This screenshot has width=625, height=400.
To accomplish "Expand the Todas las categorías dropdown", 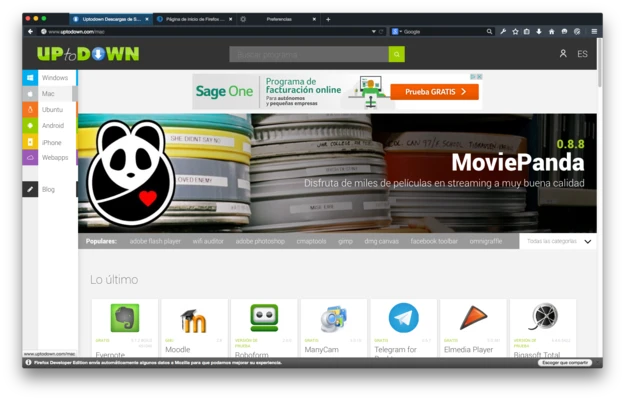I will [x=558, y=241].
